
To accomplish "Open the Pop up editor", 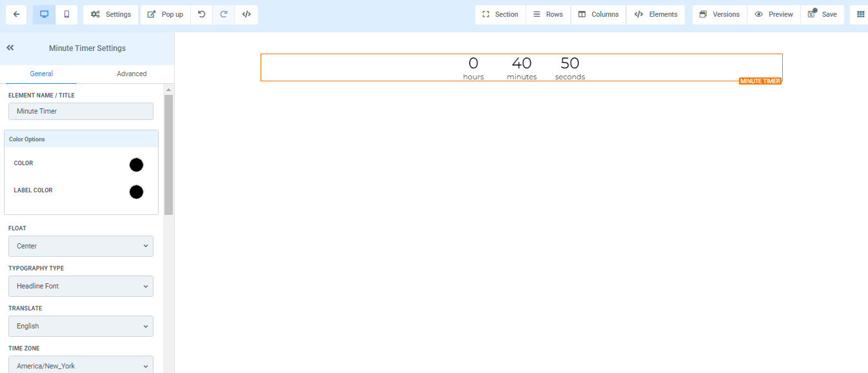I will pyautogui.click(x=165, y=14).
